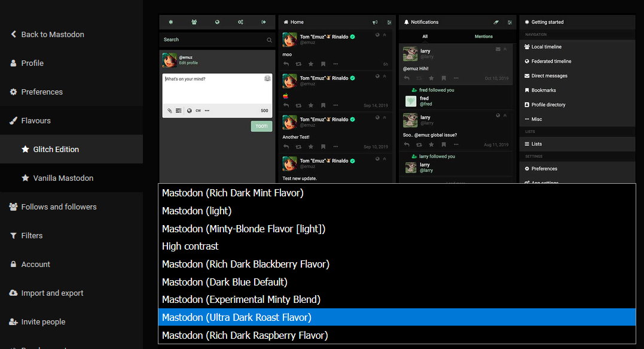644x349 pixels.
Task: Click the What's on your mind compose box
Action: coord(217,89)
